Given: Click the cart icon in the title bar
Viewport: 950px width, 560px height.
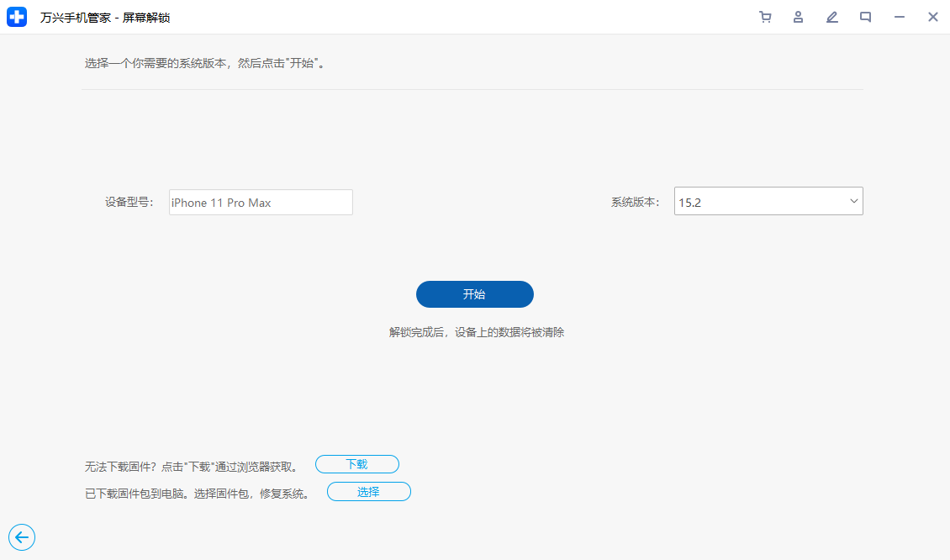Looking at the screenshot, I should 765,17.
